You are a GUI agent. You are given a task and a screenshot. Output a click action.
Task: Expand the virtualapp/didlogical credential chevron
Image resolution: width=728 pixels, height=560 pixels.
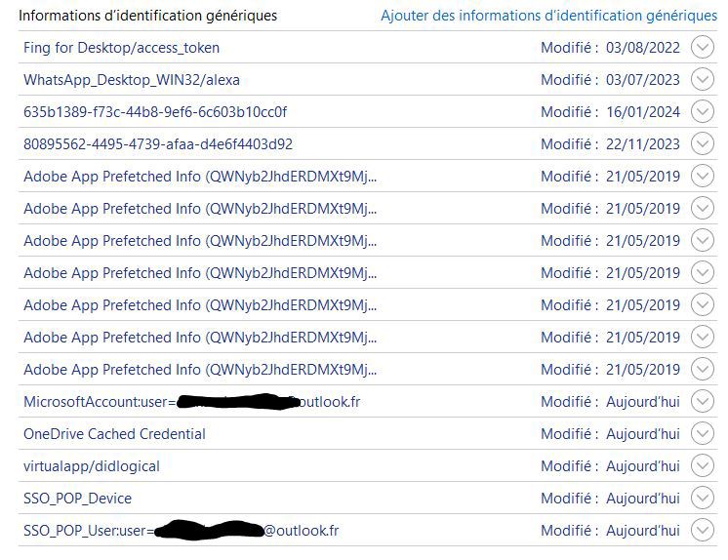702,465
